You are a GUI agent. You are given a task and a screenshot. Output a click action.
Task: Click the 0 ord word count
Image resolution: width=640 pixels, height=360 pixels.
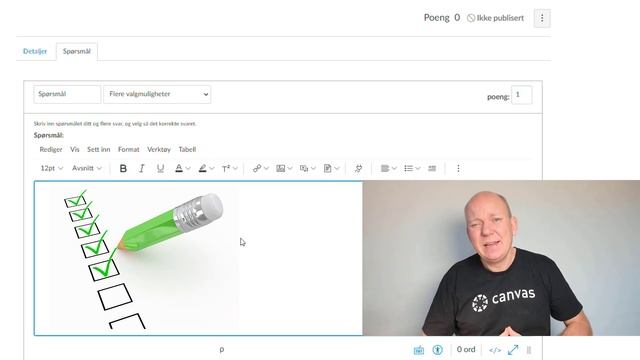click(x=466, y=349)
